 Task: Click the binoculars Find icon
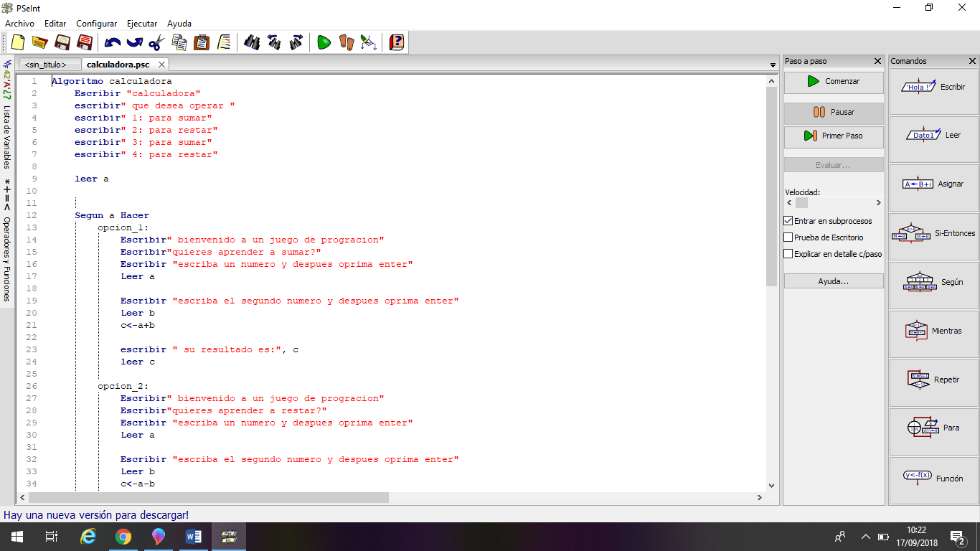pyautogui.click(x=252, y=42)
